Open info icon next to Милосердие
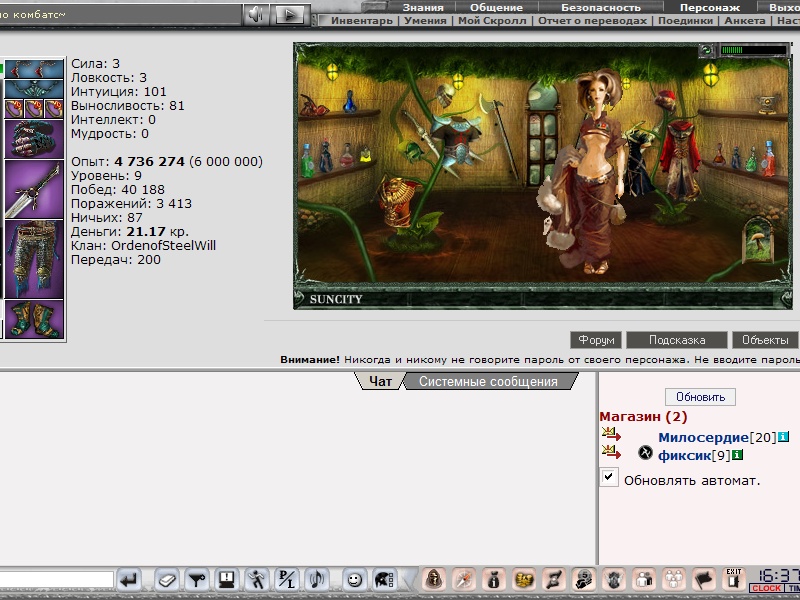Viewport: 800px width, 600px height. (x=784, y=437)
